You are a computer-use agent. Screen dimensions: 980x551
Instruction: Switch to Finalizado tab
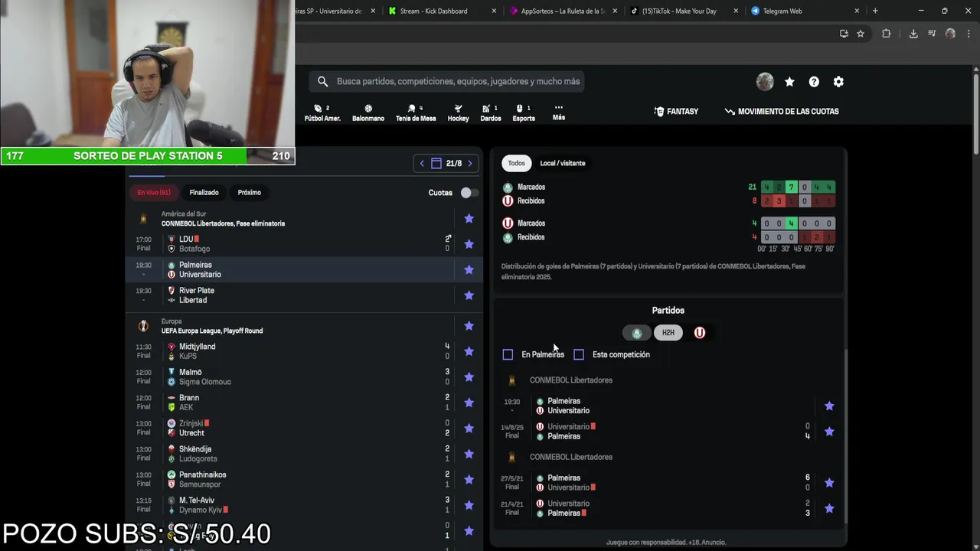204,193
